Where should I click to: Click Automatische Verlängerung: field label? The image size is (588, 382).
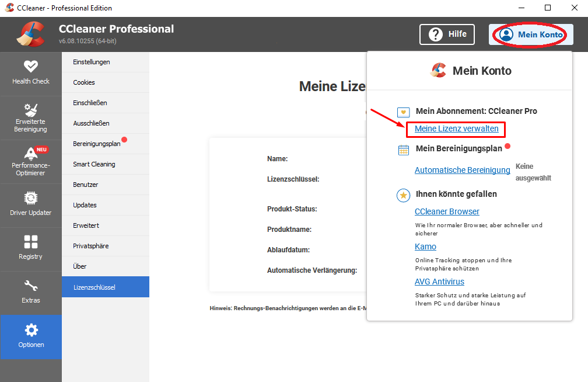click(x=312, y=270)
